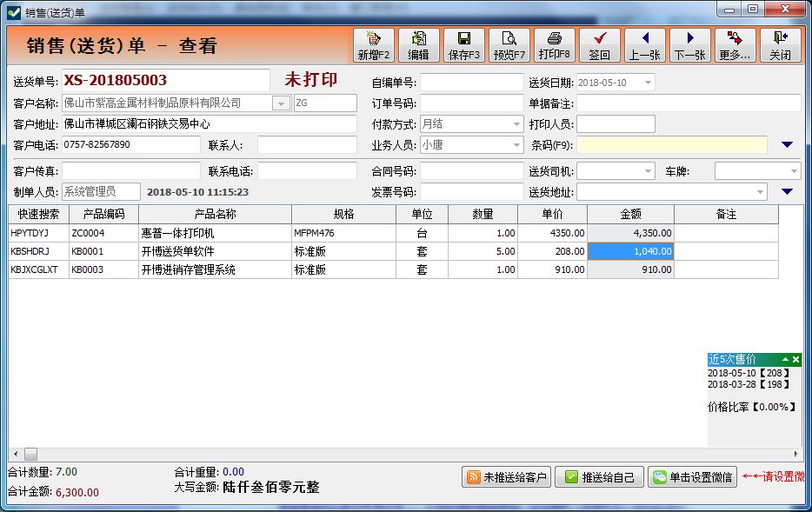Click the 签回 checkmark icon
The height and width of the screenshot is (512, 812).
(600, 45)
